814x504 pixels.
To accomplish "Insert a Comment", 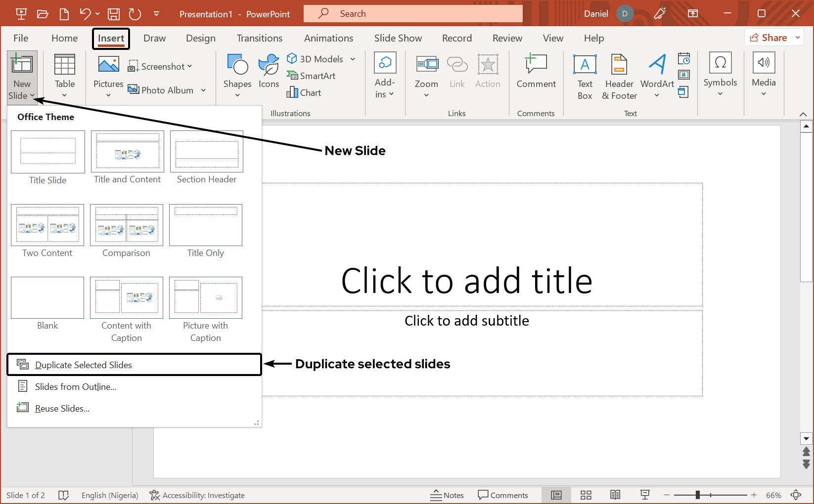I will (536, 74).
